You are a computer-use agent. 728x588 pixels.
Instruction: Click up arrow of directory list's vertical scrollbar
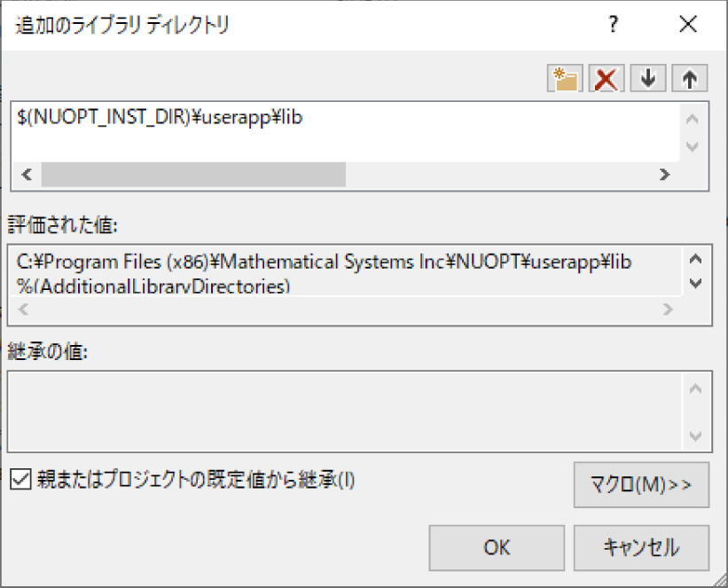pos(693,120)
